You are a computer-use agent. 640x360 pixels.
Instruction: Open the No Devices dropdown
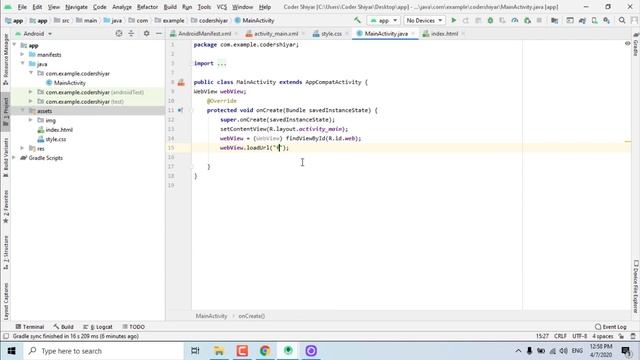point(424,20)
